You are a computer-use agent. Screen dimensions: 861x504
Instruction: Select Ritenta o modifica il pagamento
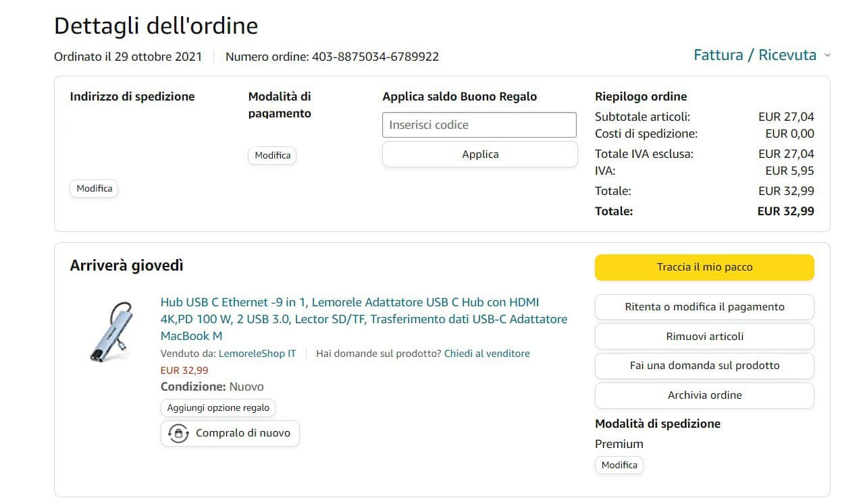tap(704, 307)
